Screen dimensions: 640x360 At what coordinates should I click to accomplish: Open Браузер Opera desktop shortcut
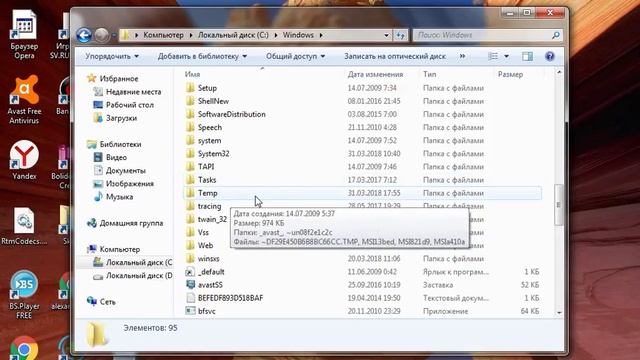pyautogui.click(x=24, y=34)
